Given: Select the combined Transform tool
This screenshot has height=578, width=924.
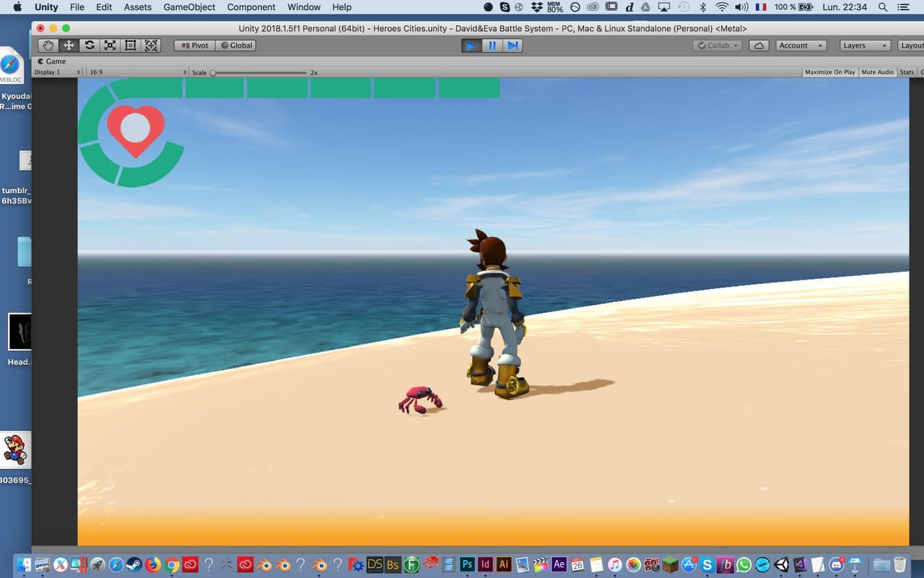Looking at the screenshot, I should pyautogui.click(x=151, y=46).
